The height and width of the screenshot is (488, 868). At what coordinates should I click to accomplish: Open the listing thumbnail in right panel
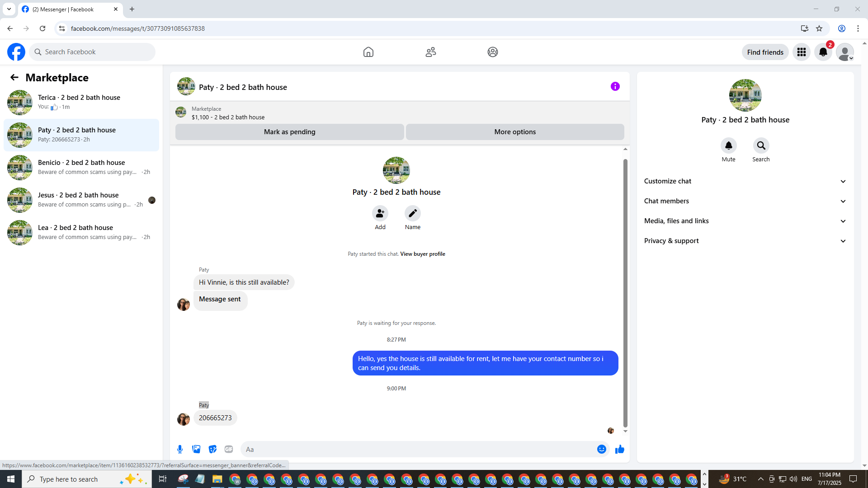(745, 95)
